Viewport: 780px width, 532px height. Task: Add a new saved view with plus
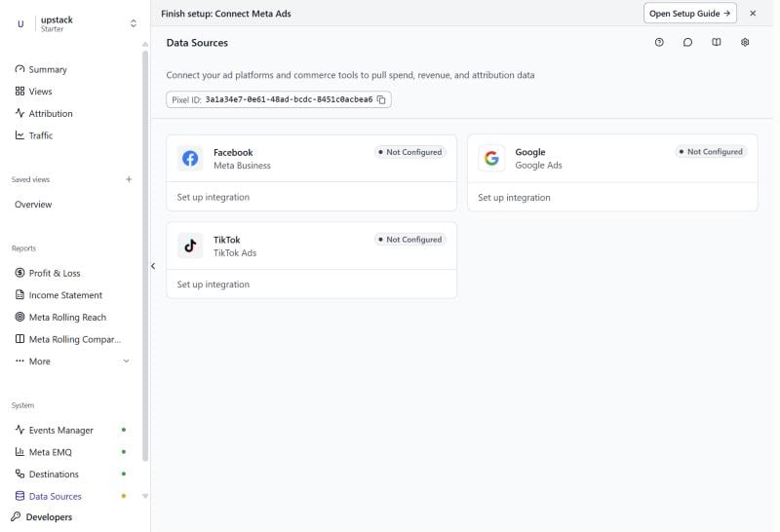(x=129, y=179)
